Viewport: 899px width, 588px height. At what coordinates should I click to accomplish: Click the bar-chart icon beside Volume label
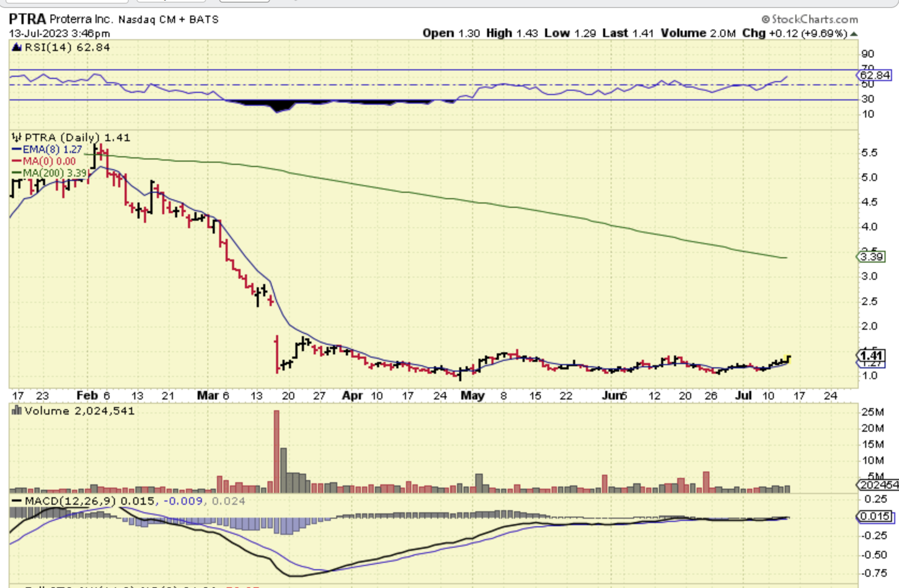(17, 411)
